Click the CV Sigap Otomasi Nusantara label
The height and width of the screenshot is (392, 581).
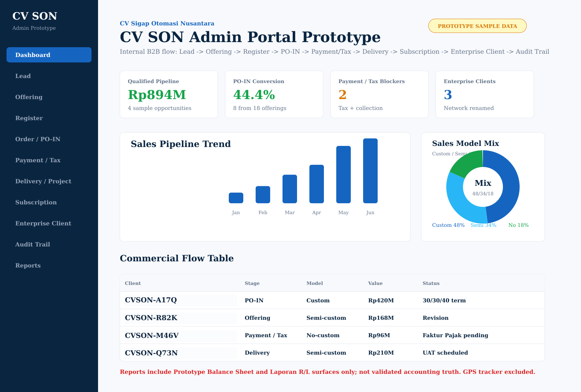pyautogui.click(x=167, y=23)
